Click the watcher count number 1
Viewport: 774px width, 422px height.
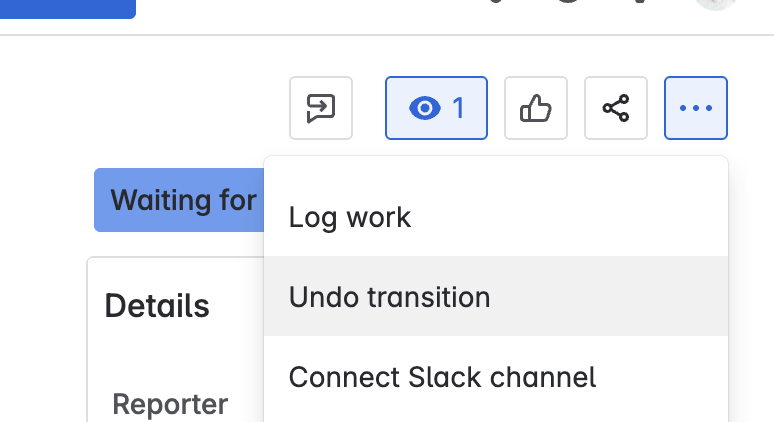459,108
